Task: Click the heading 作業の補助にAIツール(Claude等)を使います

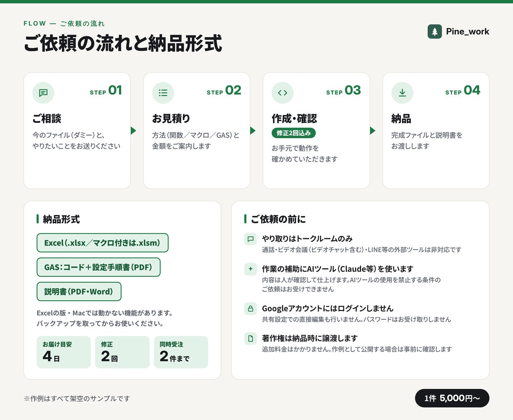Action: [338, 269]
